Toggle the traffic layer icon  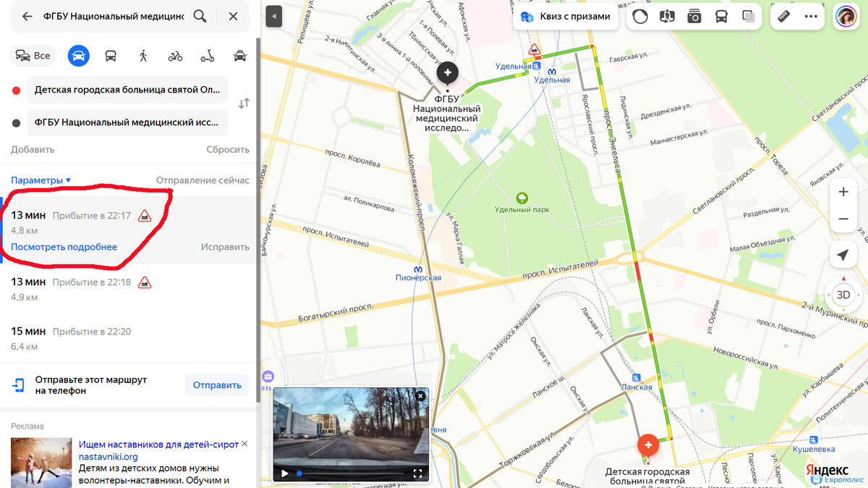tap(640, 17)
